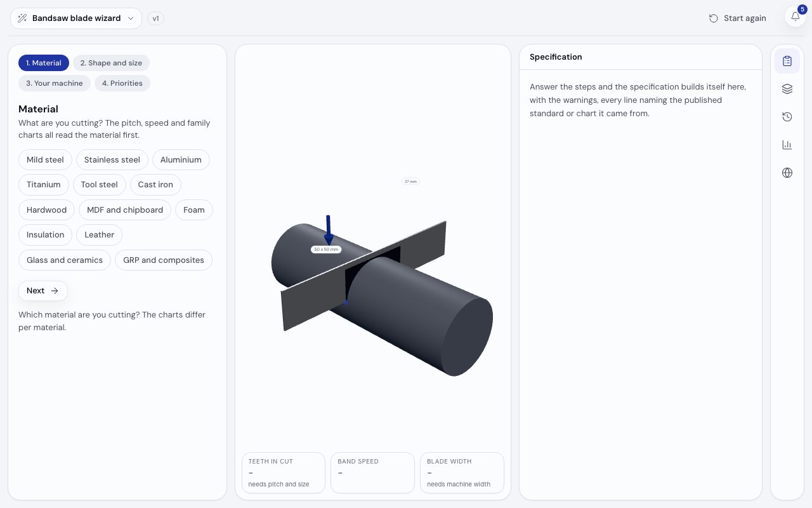Image resolution: width=812 pixels, height=508 pixels.
Task: Click the 50 x 50 mm label
Action: click(326, 250)
